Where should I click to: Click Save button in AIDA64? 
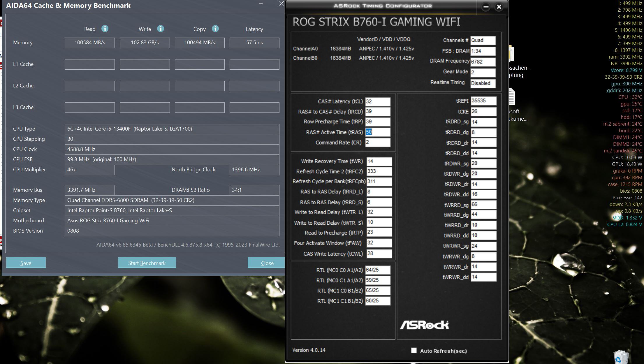pos(26,263)
